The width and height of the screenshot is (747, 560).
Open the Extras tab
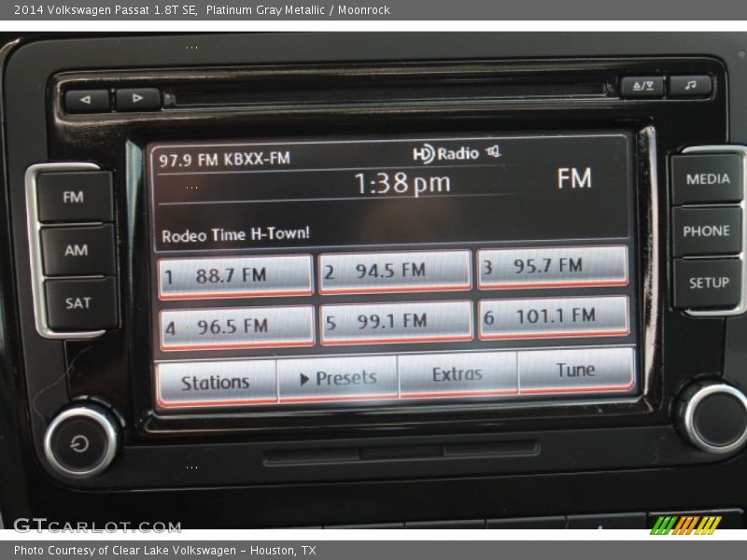click(x=458, y=374)
